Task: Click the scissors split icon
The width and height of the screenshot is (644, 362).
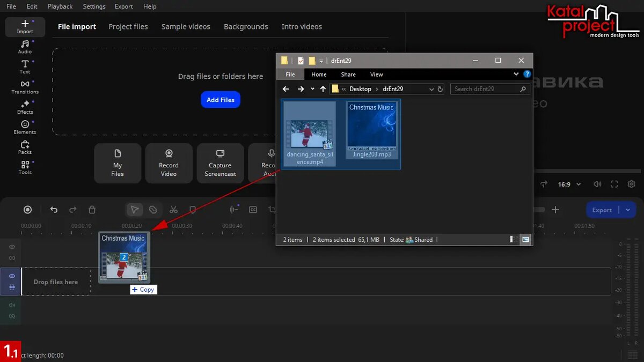Action: click(173, 210)
